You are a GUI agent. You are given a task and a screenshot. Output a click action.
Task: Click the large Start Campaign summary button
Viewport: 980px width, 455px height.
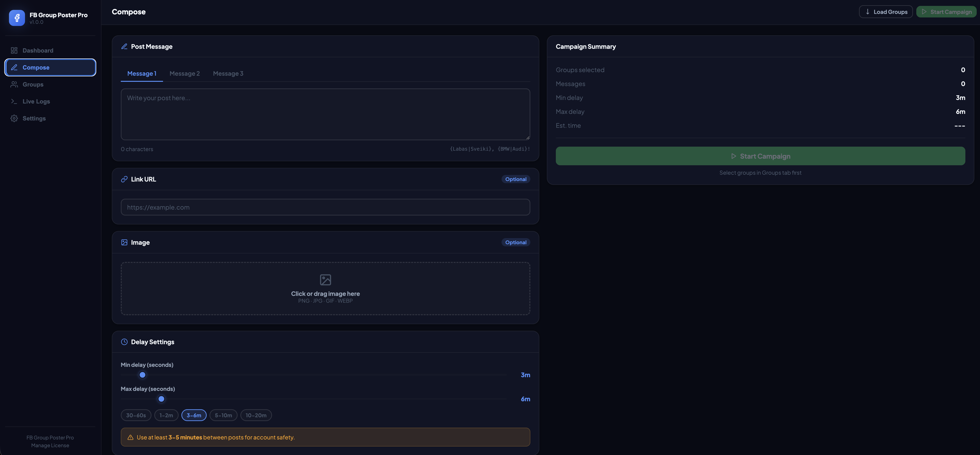coord(760,156)
